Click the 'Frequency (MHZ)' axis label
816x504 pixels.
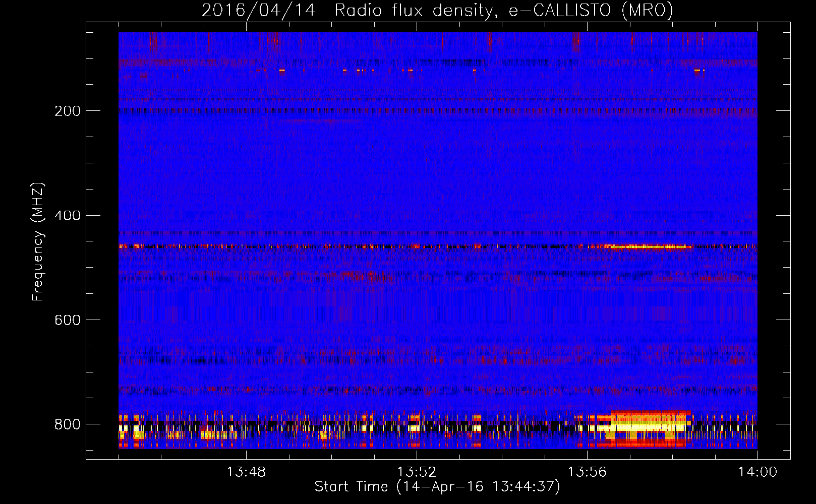(x=38, y=241)
